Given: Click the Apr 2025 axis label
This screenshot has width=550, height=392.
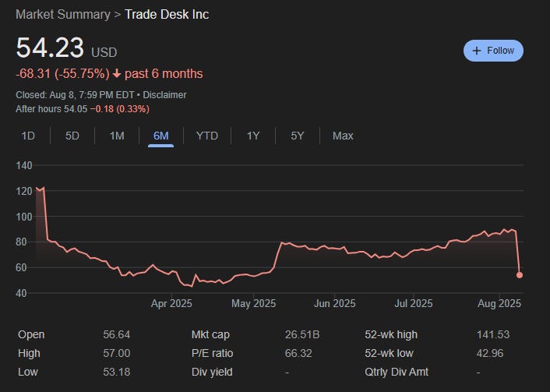Looking at the screenshot, I should [x=171, y=304].
